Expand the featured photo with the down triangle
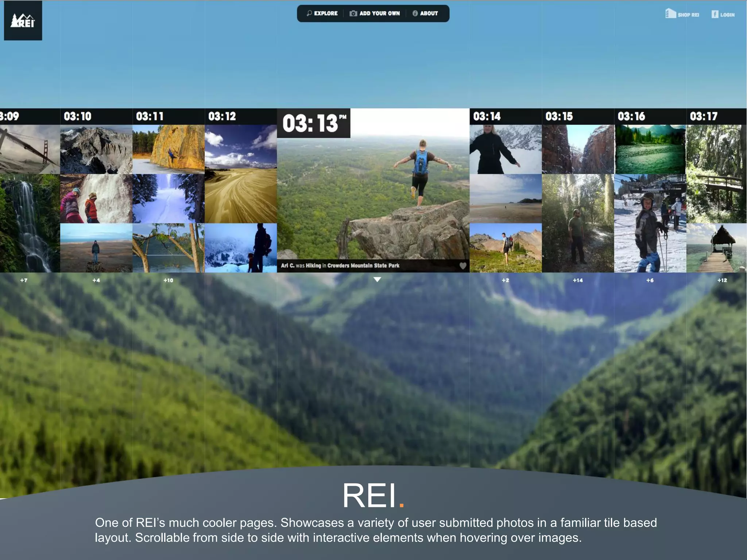747x560 pixels. (x=377, y=280)
